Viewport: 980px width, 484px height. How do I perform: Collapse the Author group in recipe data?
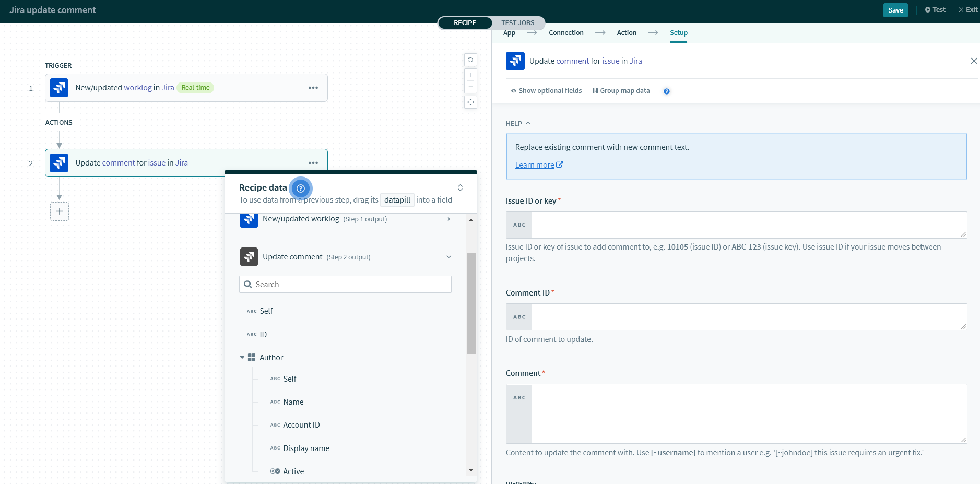242,358
